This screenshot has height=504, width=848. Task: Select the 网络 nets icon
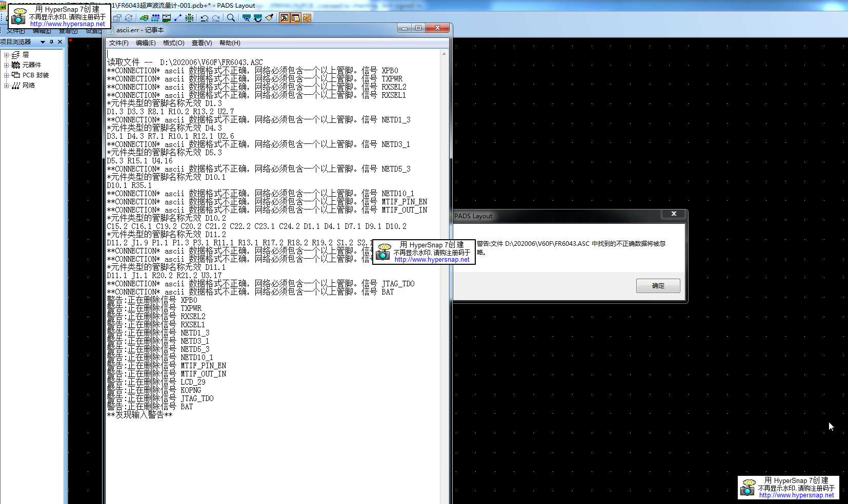(16, 86)
